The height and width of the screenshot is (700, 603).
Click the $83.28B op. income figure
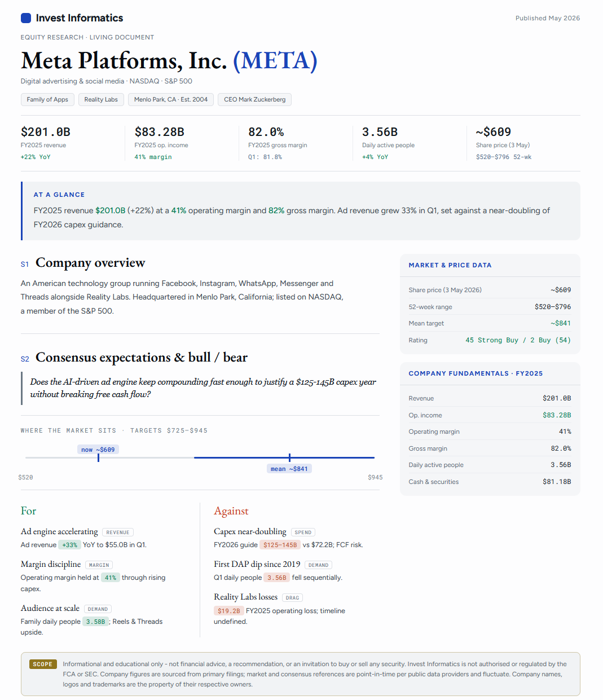point(160,132)
